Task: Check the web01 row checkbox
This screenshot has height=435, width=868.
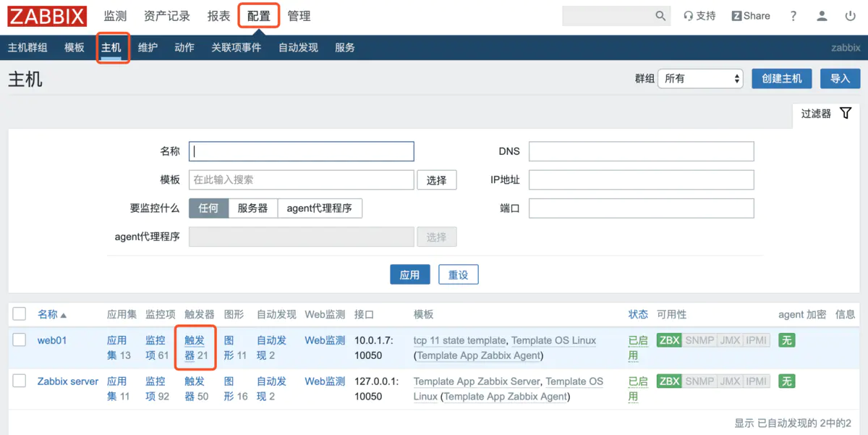Action: pos(20,340)
